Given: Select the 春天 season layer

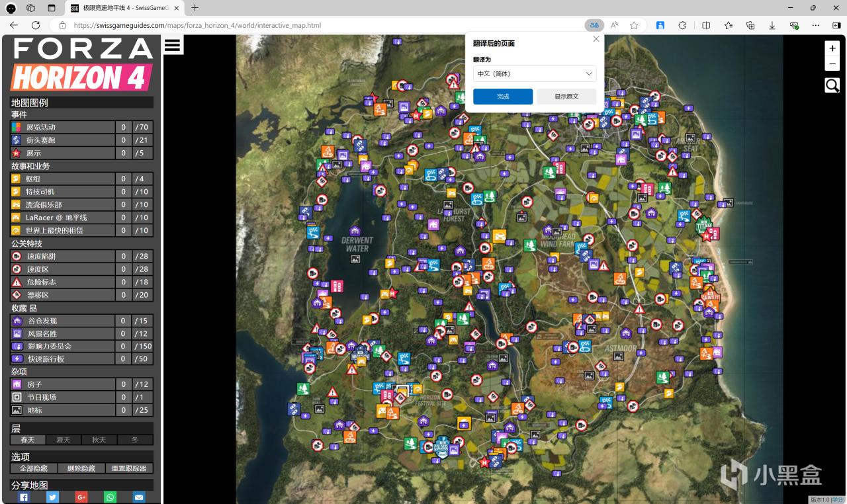Looking at the screenshot, I should pos(28,440).
